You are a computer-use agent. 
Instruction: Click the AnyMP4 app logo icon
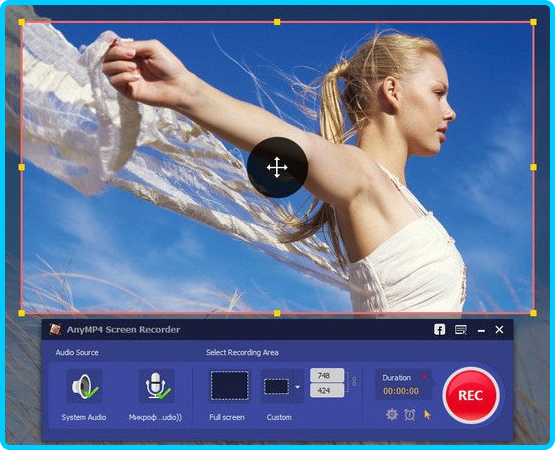point(55,330)
